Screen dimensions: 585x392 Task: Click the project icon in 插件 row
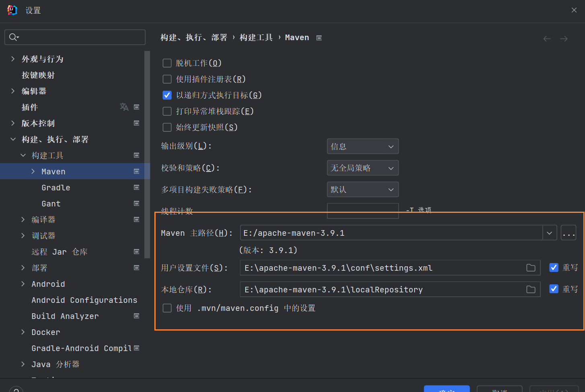pos(137,107)
